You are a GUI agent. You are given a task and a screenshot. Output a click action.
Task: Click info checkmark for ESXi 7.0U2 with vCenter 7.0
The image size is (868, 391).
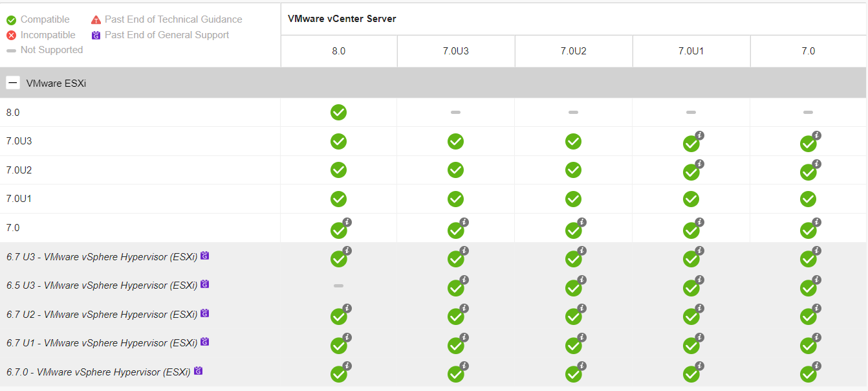point(808,172)
